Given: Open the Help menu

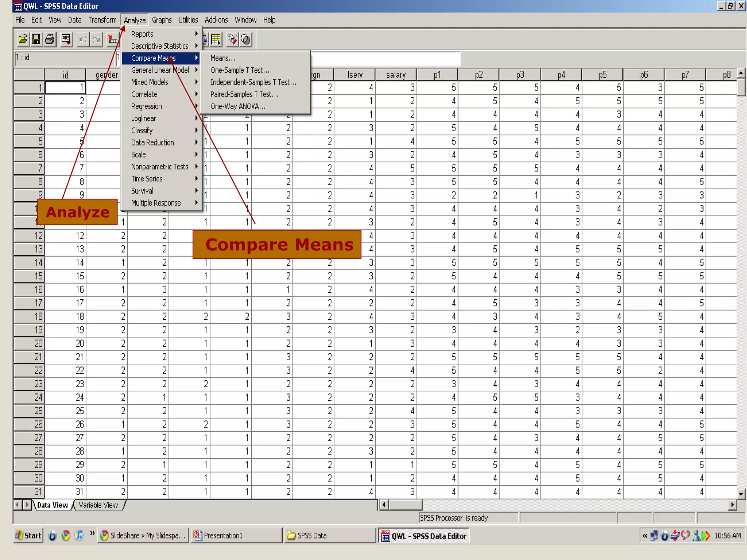Looking at the screenshot, I should click(270, 20).
